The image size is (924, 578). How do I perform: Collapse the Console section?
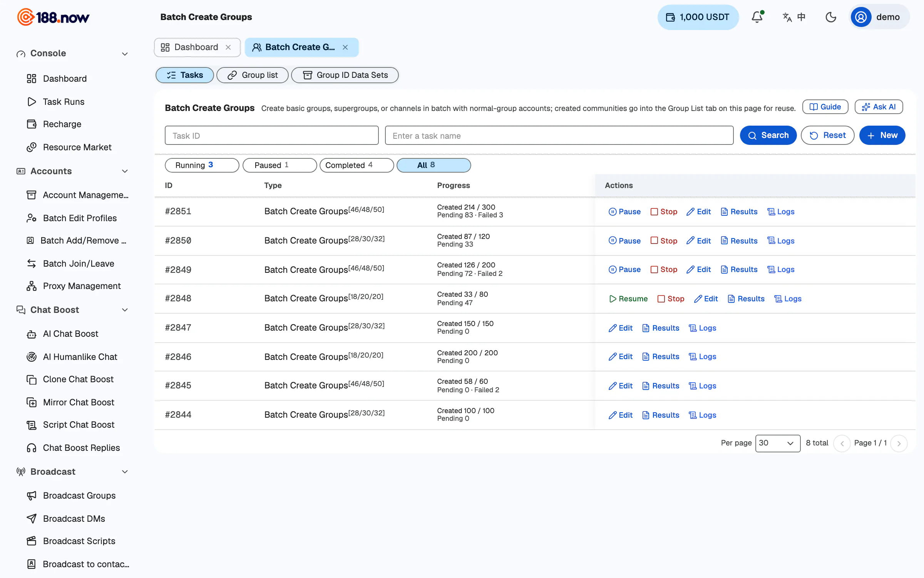(x=125, y=54)
